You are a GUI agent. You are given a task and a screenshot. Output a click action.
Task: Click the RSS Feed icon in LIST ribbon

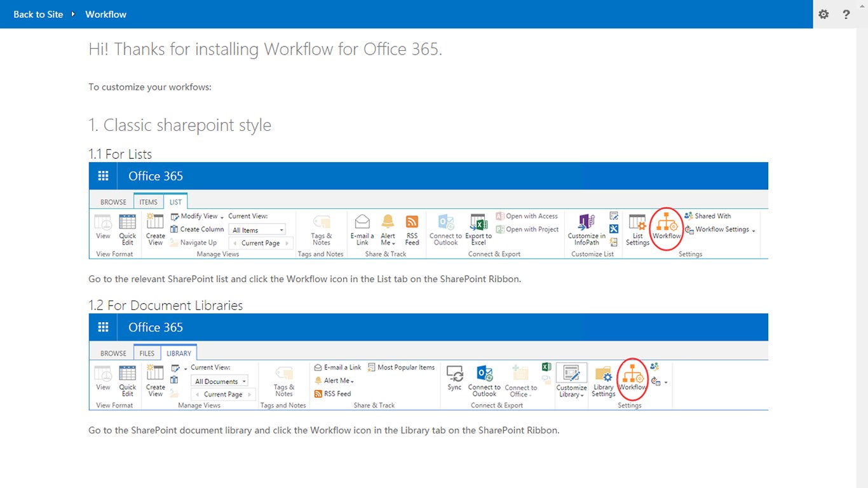point(412,230)
